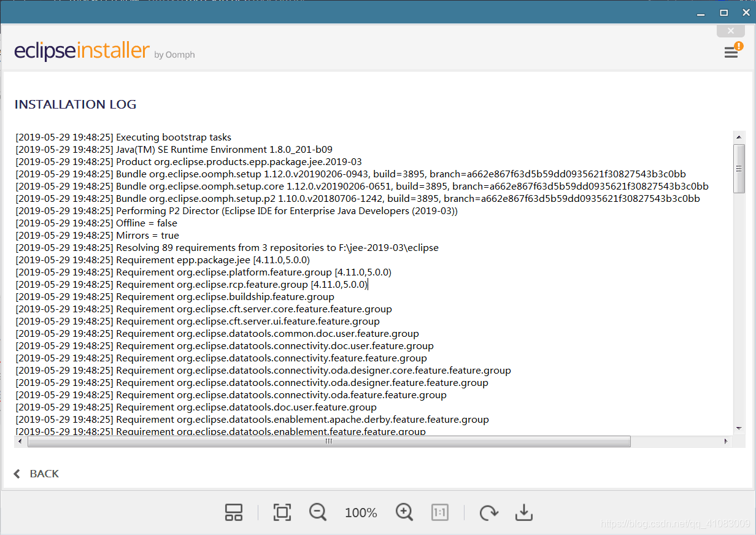Select the 'Bundle org.eclipse.oomph.setup.core' line
The width and height of the screenshot is (756, 535).
tap(362, 187)
